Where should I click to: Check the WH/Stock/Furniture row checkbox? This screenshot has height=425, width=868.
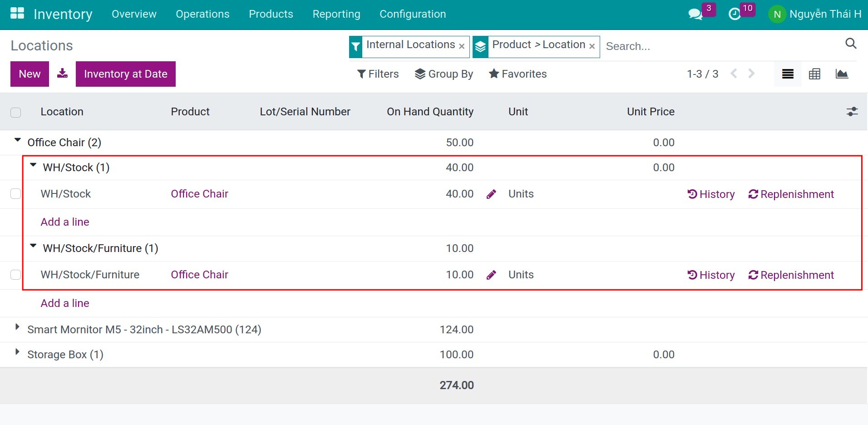pyautogui.click(x=15, y=274)
